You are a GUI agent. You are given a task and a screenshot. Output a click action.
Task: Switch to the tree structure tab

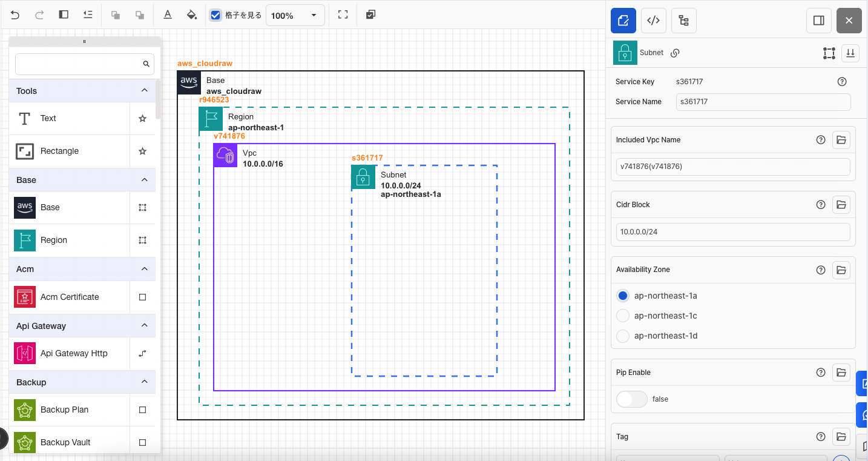tap(684, 21)
